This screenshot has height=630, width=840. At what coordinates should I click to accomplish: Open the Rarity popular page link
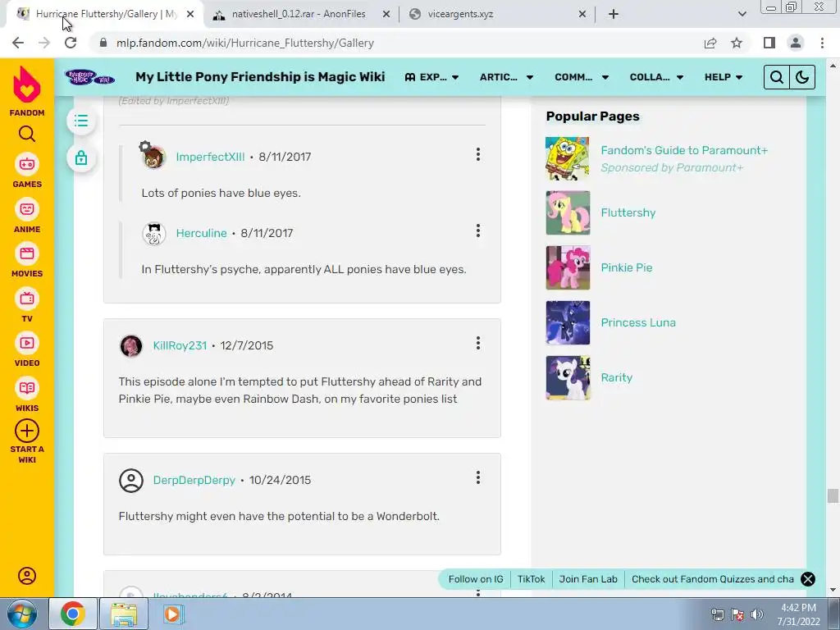[617, 377]
